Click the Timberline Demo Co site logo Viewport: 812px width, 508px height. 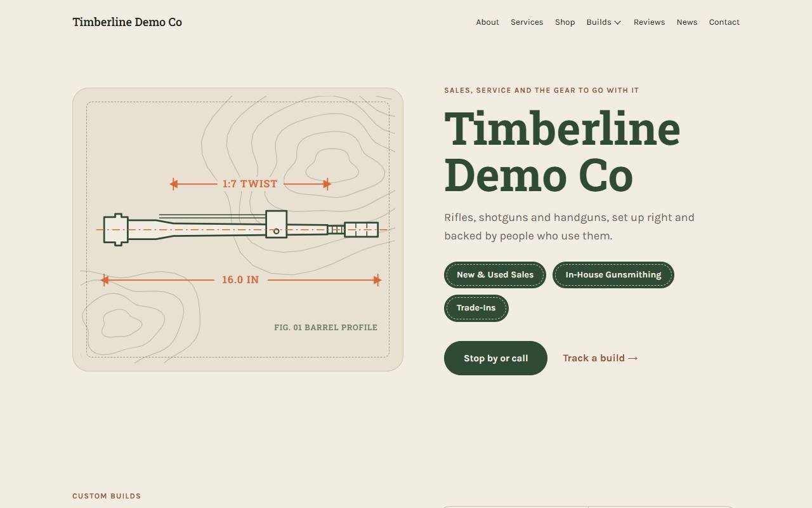[127, 22]
